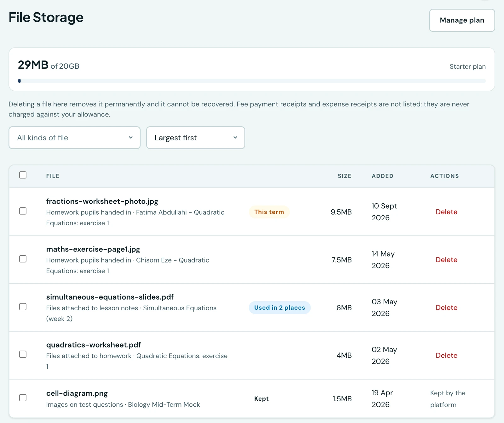The height and width of the screenshot is (423, 504).
Task: Select checkbox for maths-exercise-page1.jpg
Action: click(x=23, y=259)
